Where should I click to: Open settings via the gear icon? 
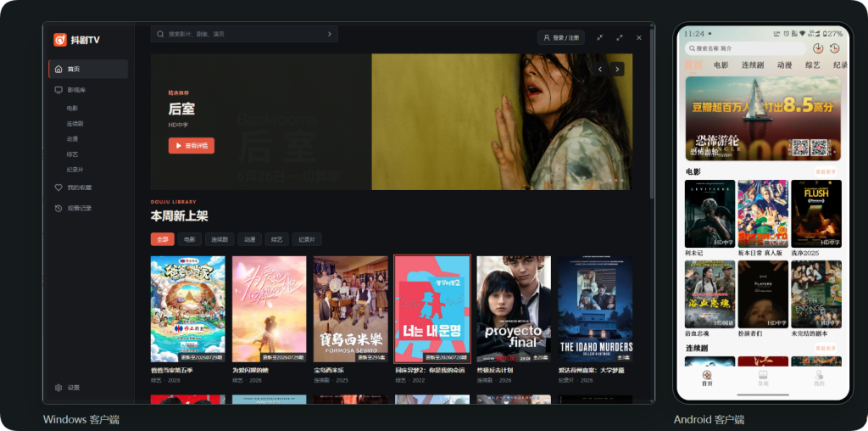coord(58,388)
